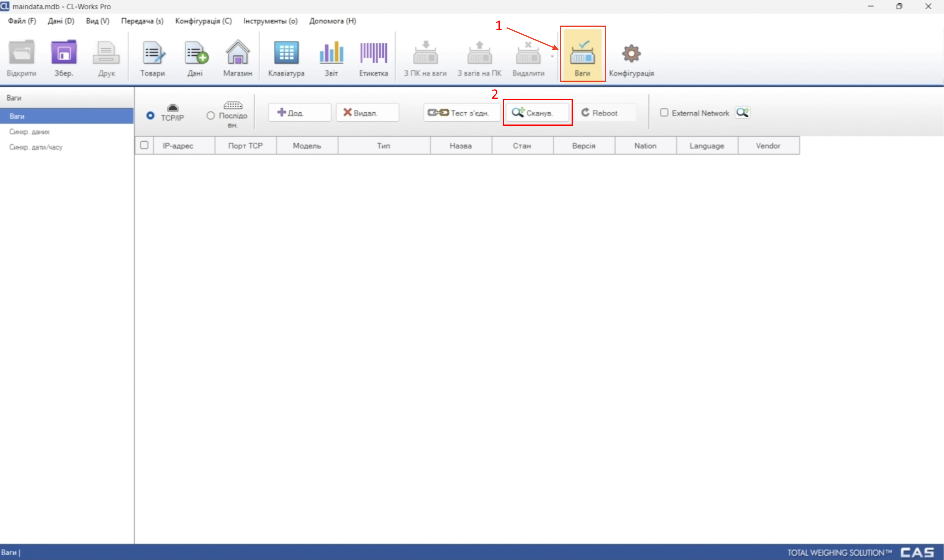Click the External Network search icon
The width and height of the screenshot is (944, 560).
tap(742, 112)
